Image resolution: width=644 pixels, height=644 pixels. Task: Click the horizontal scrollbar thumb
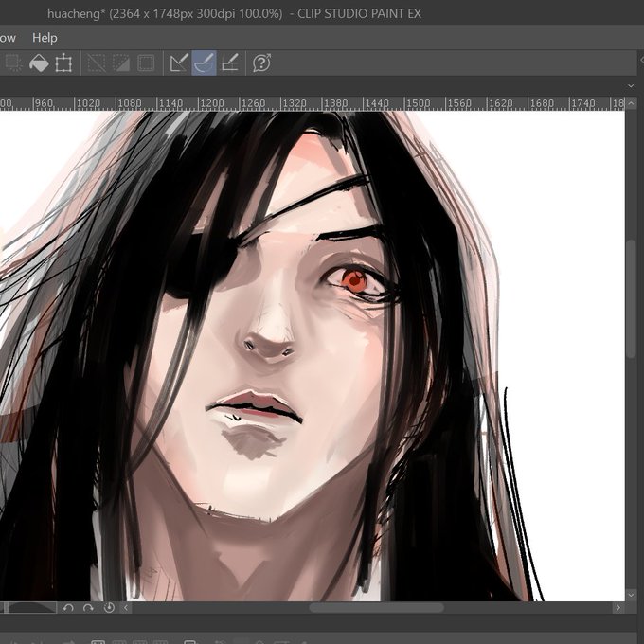(376, 607)
